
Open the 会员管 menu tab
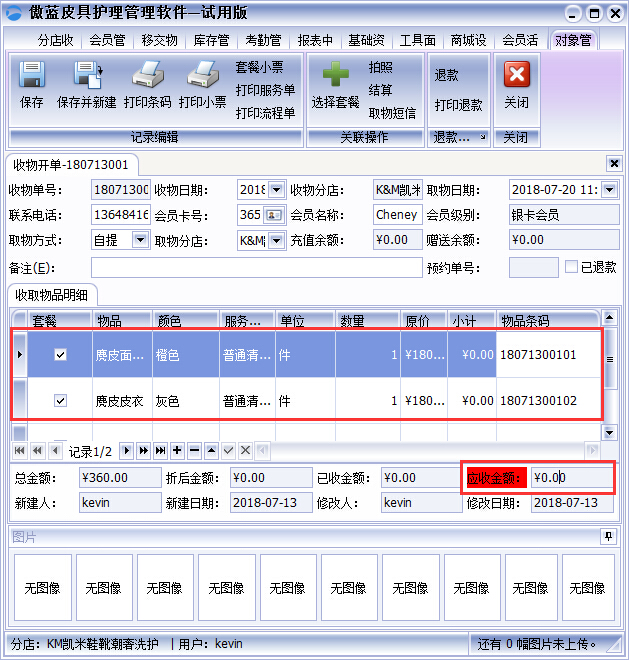tap(107, 40)
